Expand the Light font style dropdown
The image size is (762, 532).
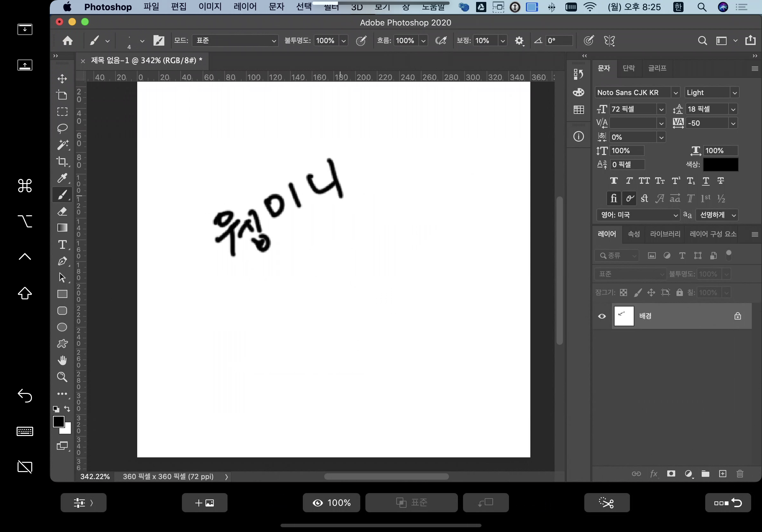click(x=735, y=92)
